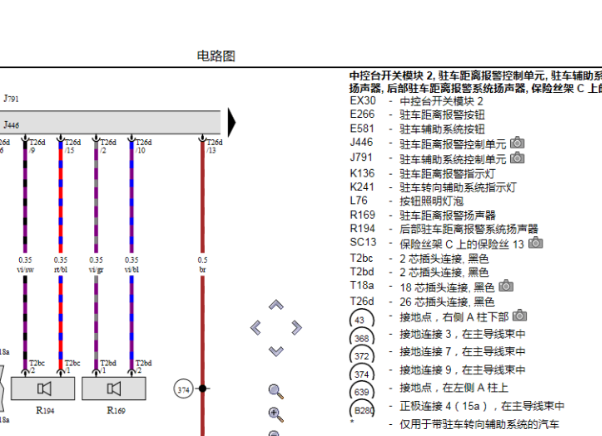Click connector pin label T26d/9
Viewport: 602px width, 436px height.
[38, 146]
